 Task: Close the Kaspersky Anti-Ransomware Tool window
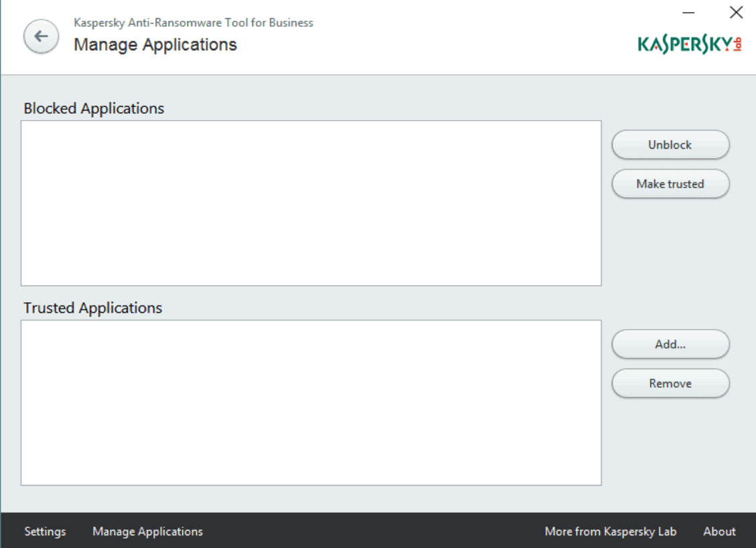click(735, 12)
